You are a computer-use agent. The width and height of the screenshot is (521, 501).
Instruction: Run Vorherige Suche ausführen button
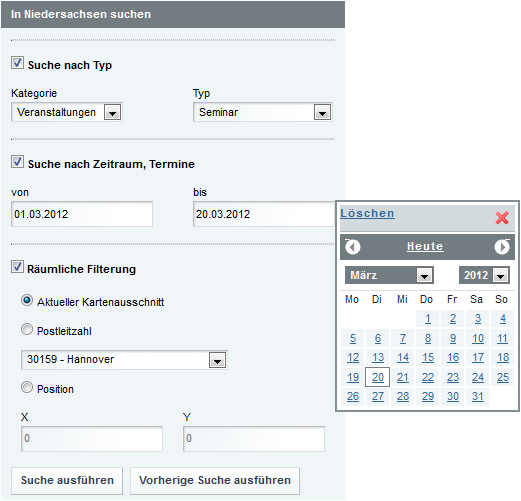215,481
